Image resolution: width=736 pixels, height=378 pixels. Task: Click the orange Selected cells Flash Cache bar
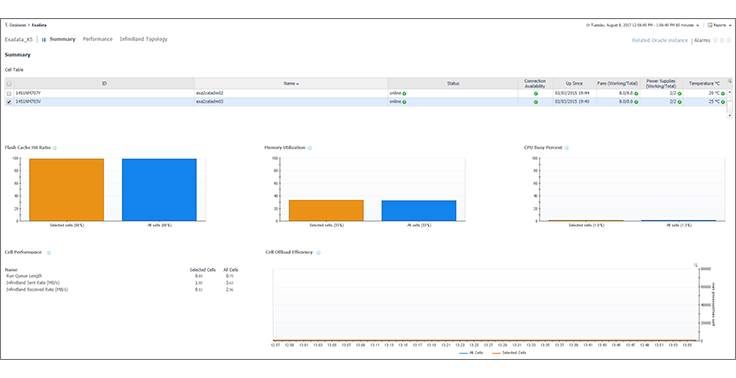(x=66, y=190)
